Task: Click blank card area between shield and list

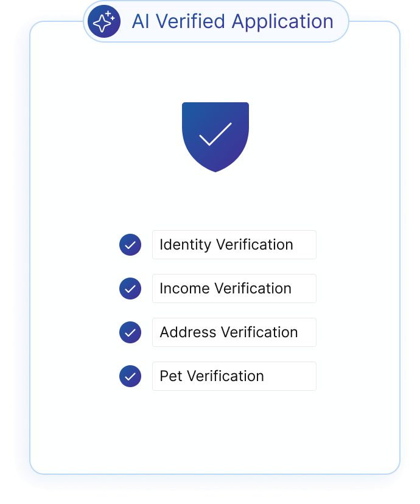Action: [x=215, y=201]
